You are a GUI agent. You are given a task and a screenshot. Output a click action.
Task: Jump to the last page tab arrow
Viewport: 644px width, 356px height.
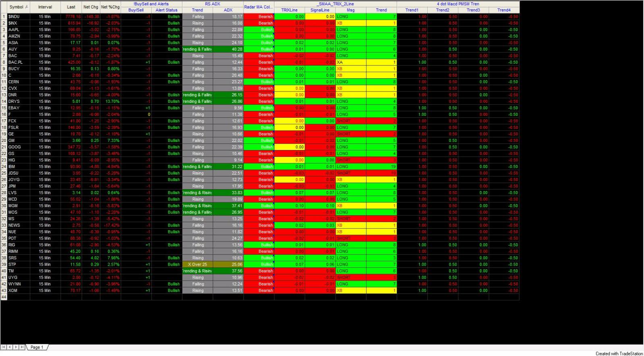coord(22,347)
